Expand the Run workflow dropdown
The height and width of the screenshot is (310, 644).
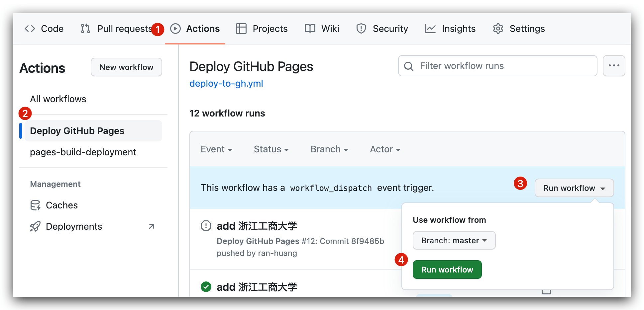click(x=574, y=188)
